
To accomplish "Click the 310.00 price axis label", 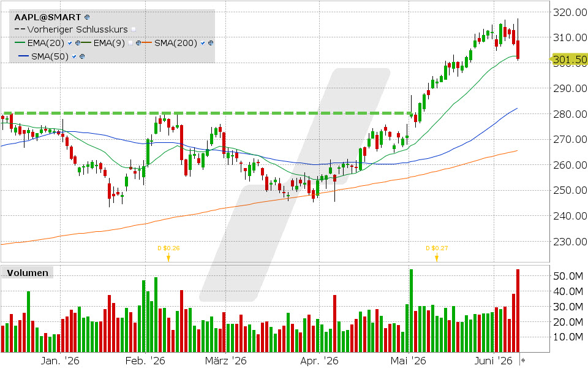I will pyautogui.click(x=570, y=37).
